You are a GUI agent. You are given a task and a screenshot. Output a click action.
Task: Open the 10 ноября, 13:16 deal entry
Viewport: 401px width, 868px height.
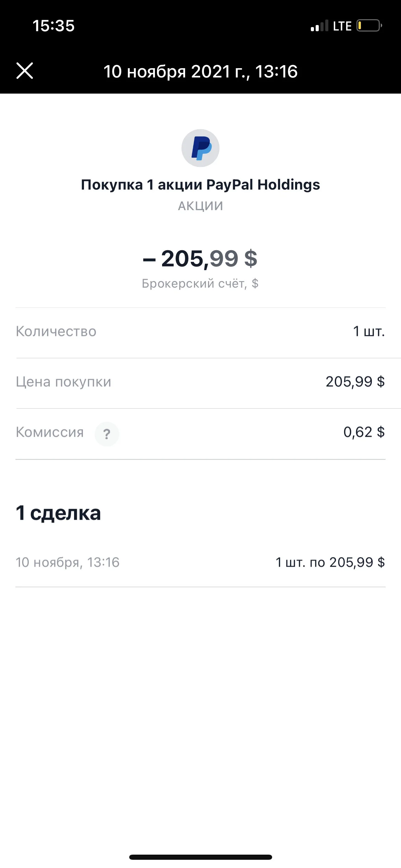click(x=200, y=562)
